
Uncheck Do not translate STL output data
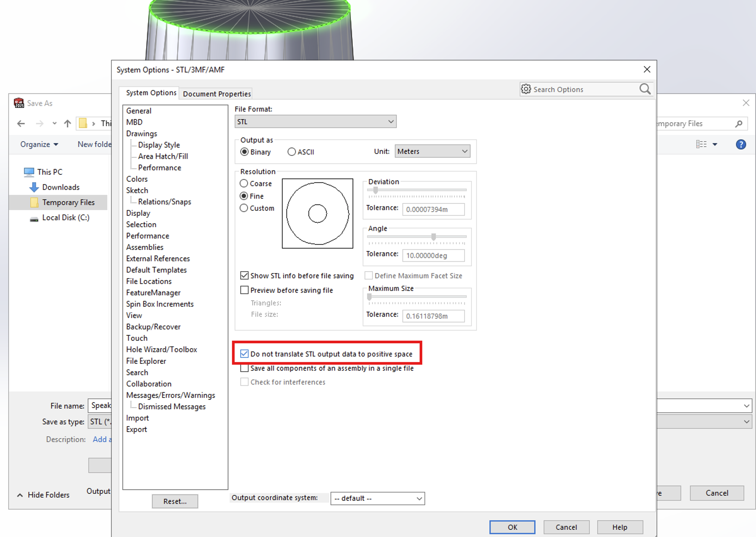[x=245, y=354]
